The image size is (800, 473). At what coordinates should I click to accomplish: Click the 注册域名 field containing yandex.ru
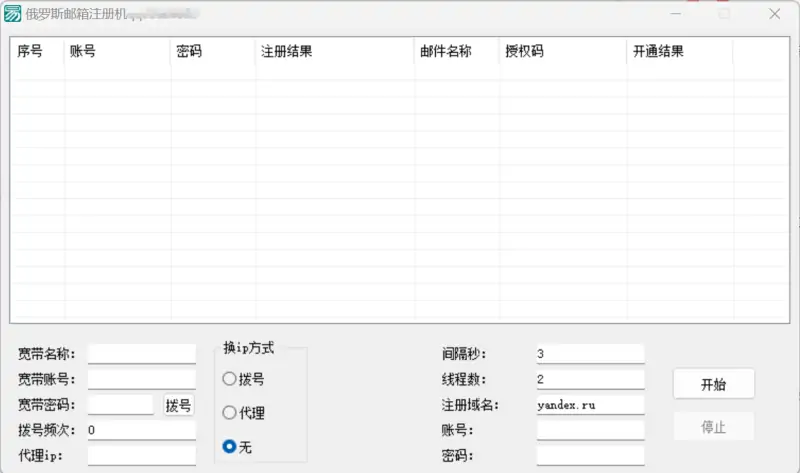(590, 405)
